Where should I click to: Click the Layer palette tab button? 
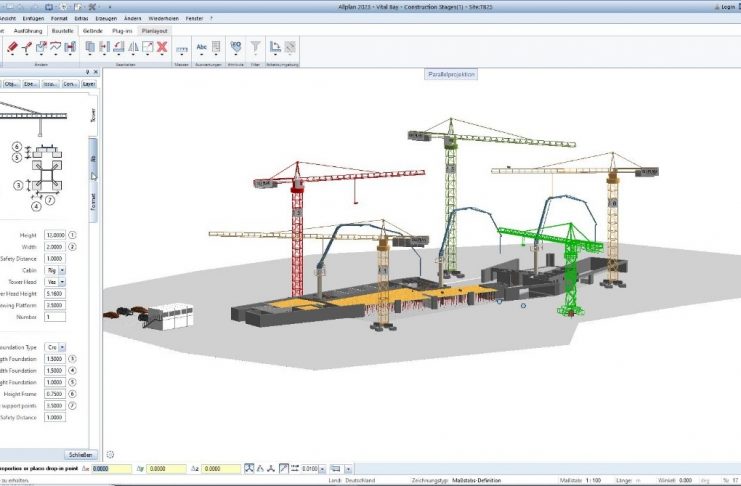pyautogui.click(x=88, y=85)
